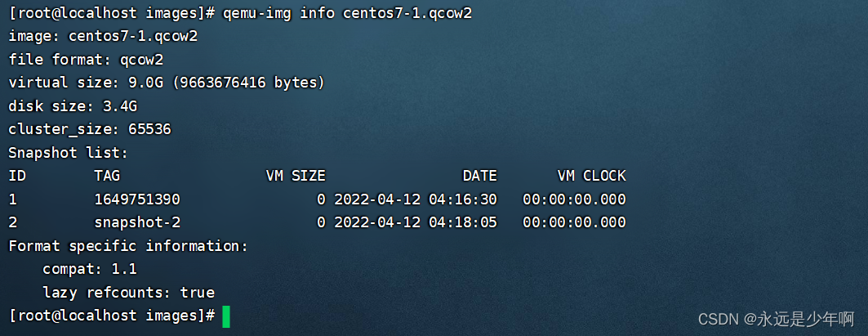This screenshot has width=868, height=336.
Task: Click the lazy refcounts: true line
Action: click(x=128, y=292)
